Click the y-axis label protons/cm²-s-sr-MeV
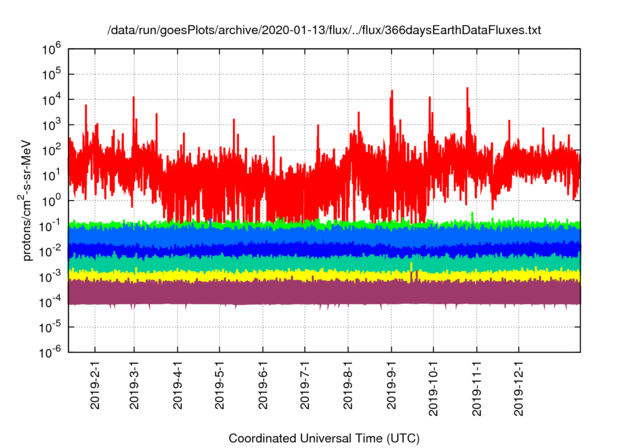The width and height of the screenshot is (640, 448). pyautogui.click(x=26, y=200)
